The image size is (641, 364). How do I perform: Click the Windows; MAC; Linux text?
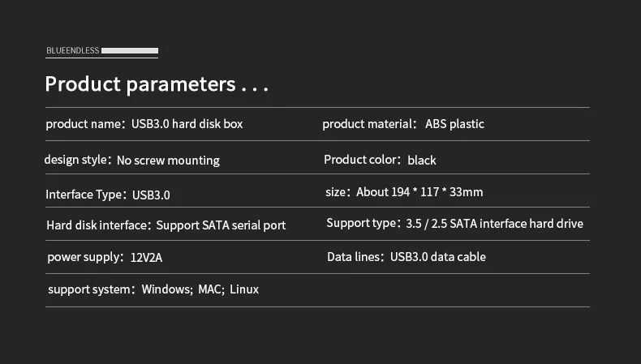[200, 289]
